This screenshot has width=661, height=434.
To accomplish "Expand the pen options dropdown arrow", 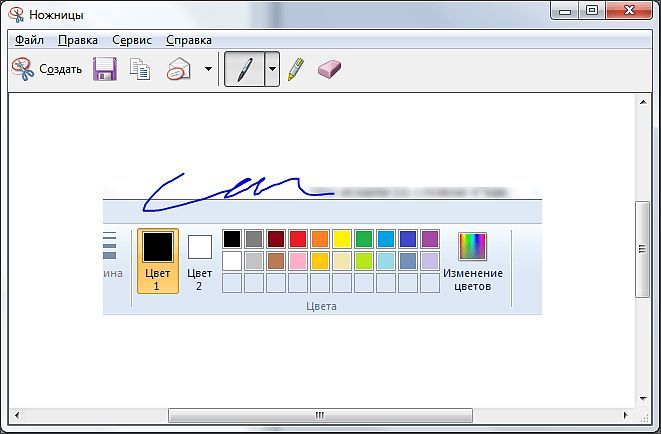I will pyautogui.click(x=272, y=69).
